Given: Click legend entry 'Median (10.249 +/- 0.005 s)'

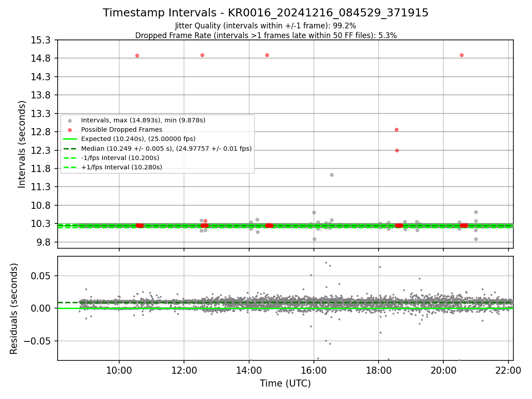Looking at the screenshot, I should [x=166, y=149].
